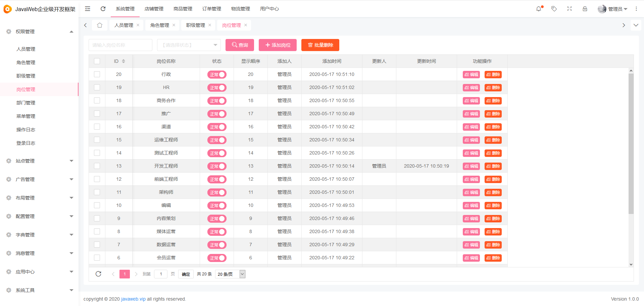Collapse the left sidebar menu
This screenshot has height=306, width=644.
click(x=87, y=8)
